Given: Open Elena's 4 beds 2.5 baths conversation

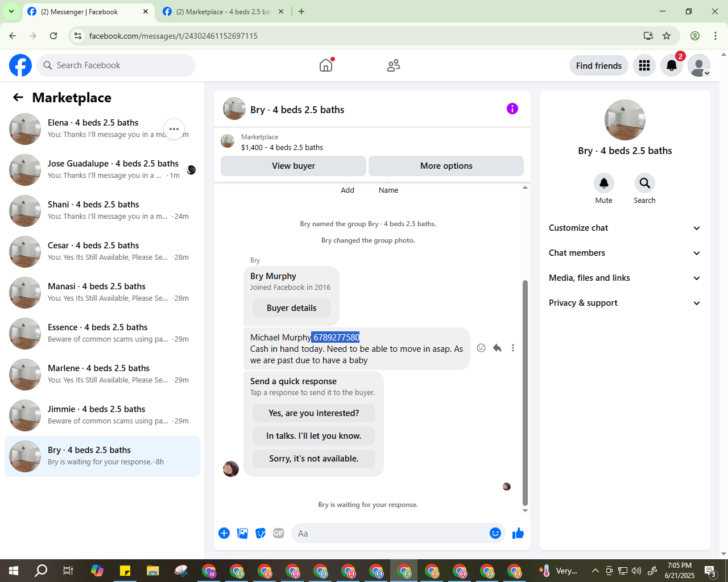Looking at the screenshot, I should (x=102, y=129).
